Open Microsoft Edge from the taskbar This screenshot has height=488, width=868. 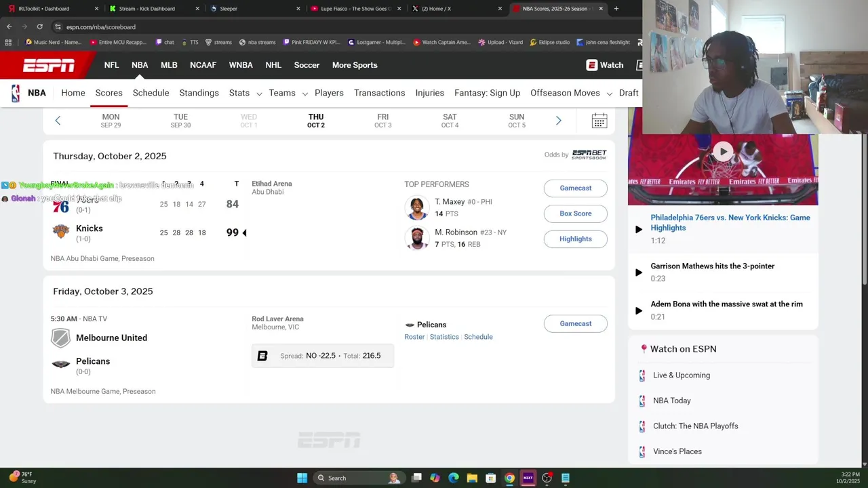pos(454,478)
